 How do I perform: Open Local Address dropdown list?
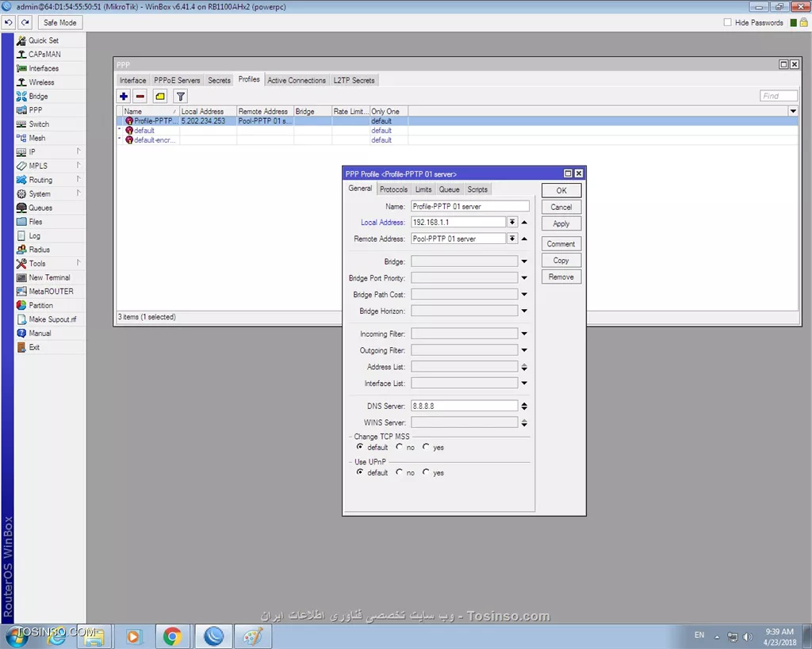[512, 222]
